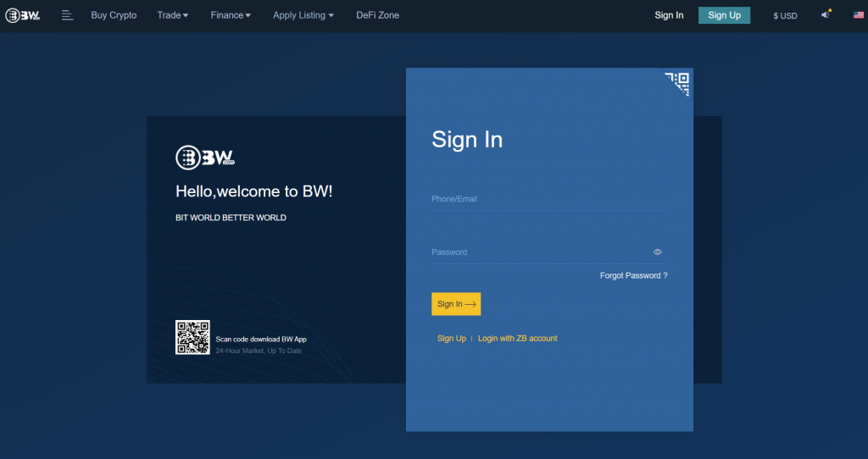868x459 pixels.
Task: Click the BW app download QR code
Action: tap(192, 337)
